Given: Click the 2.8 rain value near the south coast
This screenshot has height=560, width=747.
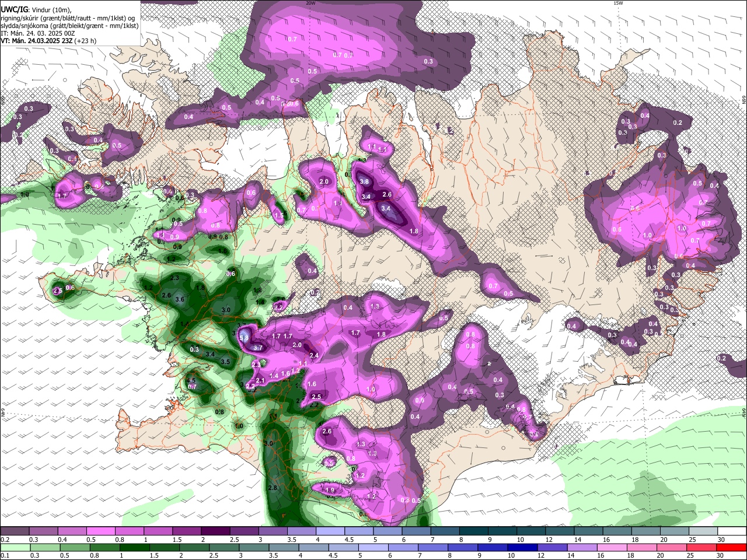Looking at the screenshot, I should click(x=272, y=488).
